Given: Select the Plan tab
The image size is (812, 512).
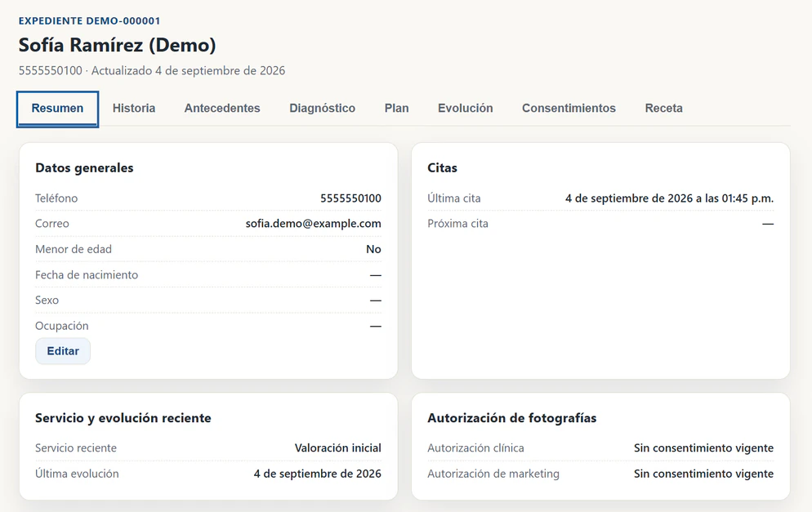Looking at the screenshot, I should click(x=397, y=109).
